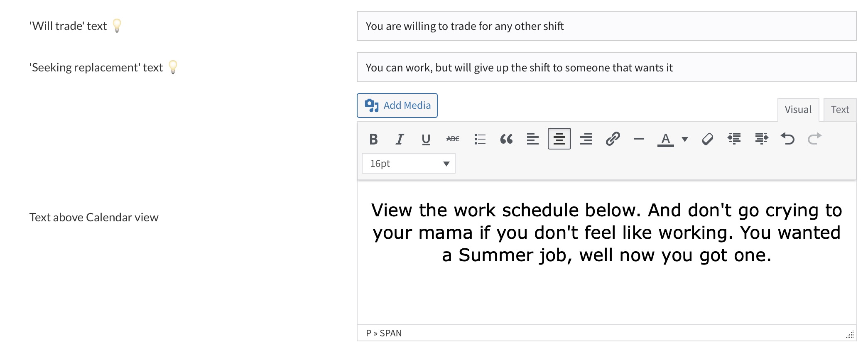The image size is (868, 343).
Task: Clear formatting with the eraser icon
Action: coord(708,139)
